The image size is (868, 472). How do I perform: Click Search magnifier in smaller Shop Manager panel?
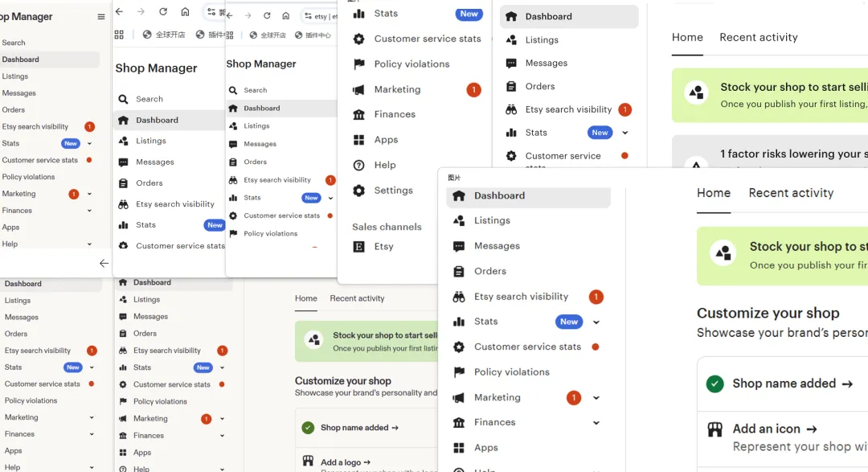[233, 90]
